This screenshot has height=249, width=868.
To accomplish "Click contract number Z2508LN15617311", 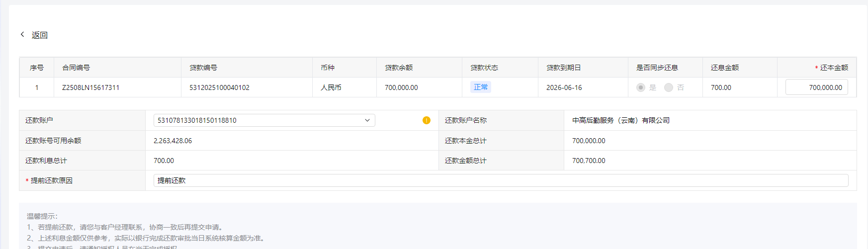I will tap(90, 87).
